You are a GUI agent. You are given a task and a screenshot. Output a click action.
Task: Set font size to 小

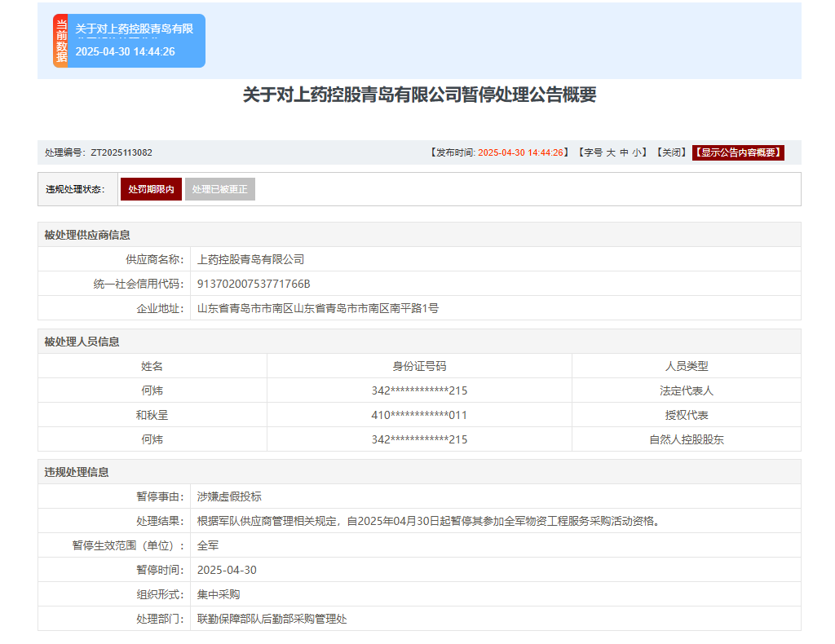coord(637,152)
